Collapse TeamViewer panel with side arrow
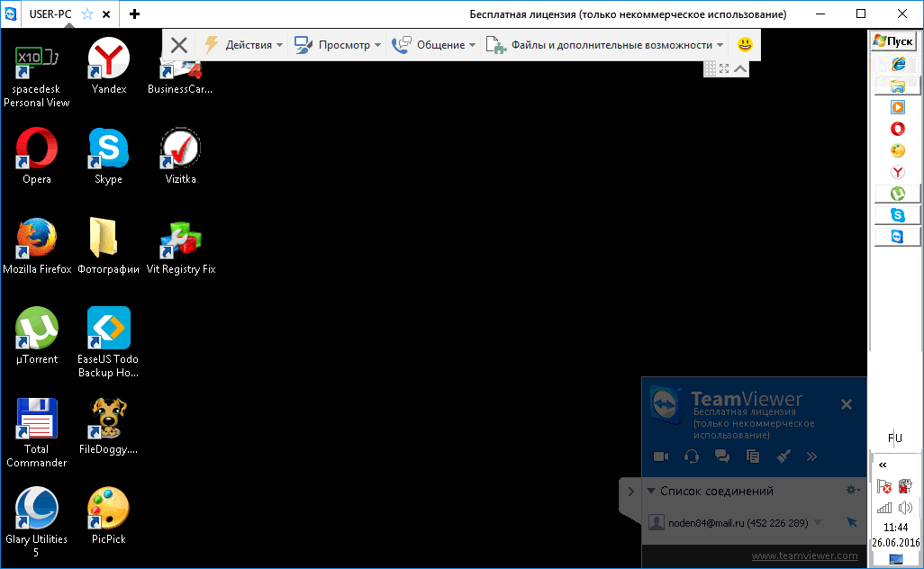924x569 pixels. tap(630, 492)
